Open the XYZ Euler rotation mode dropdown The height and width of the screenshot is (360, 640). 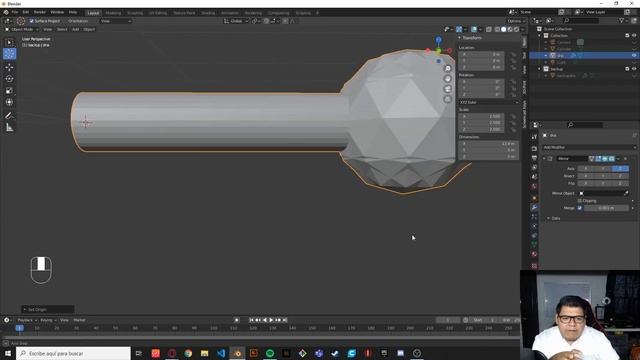click(x=489, y=102)
